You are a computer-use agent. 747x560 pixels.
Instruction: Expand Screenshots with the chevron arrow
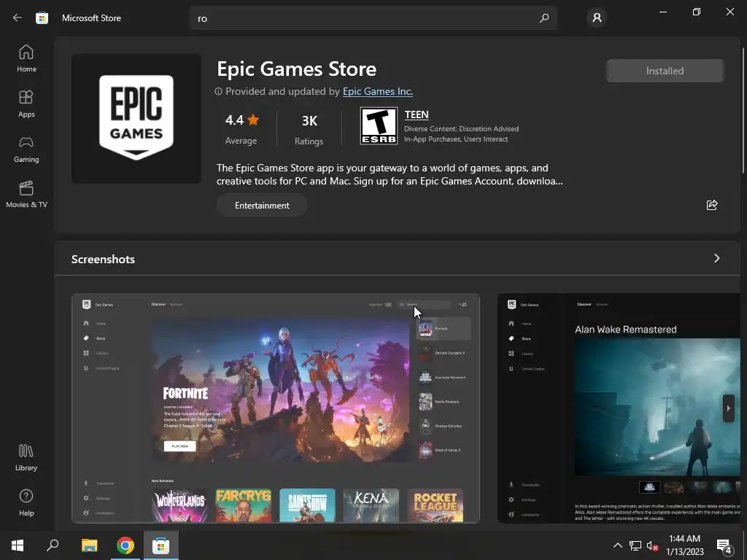click(716, 258)
